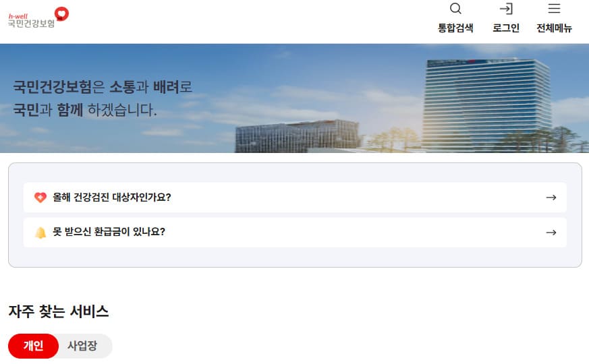Click the h-well text above the logo

tap(18, 16)
